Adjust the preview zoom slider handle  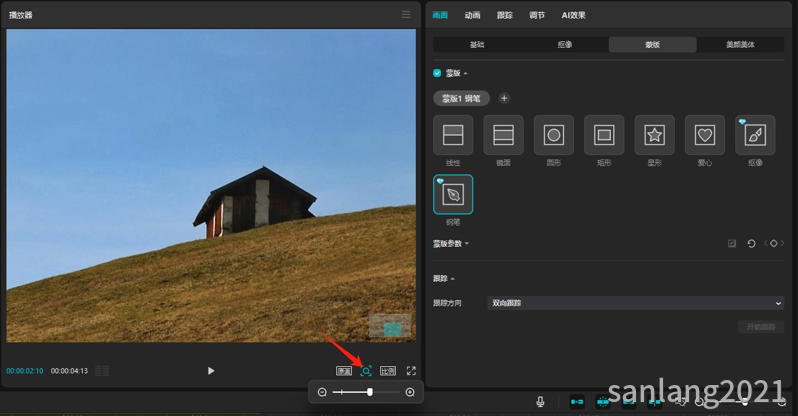click(x=370, y=392)
